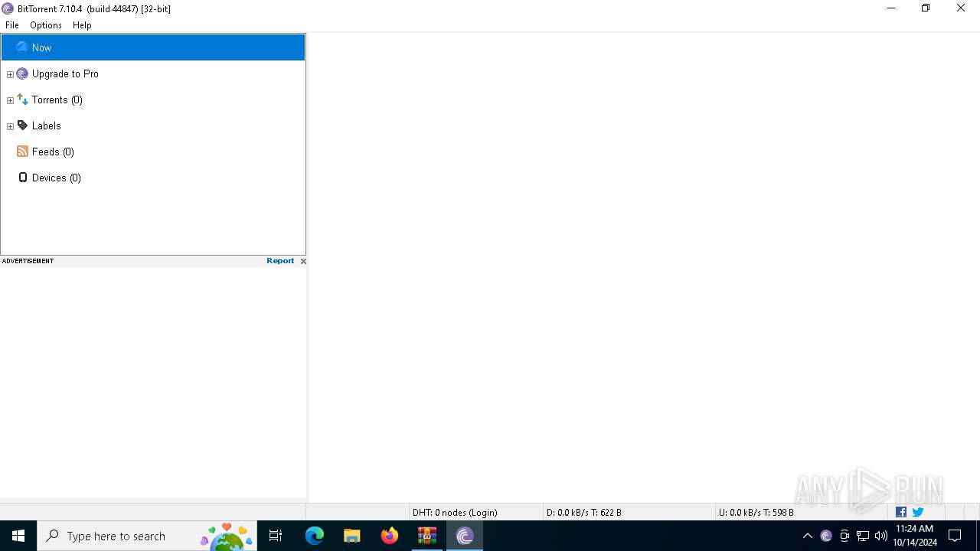The width and height of the screenshot is (980, 551).
Task: Open Task View on taskbar
Action: (x=276, y=536)
